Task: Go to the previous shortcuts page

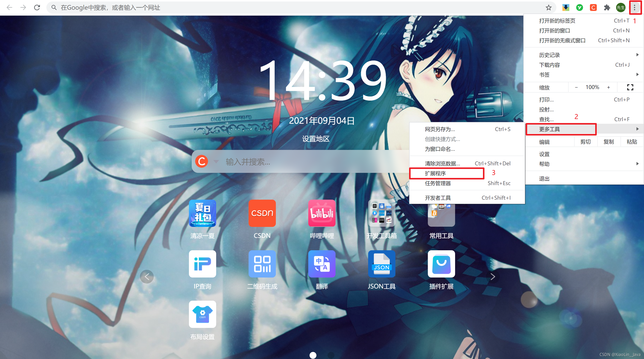Action: click(147, 277)
